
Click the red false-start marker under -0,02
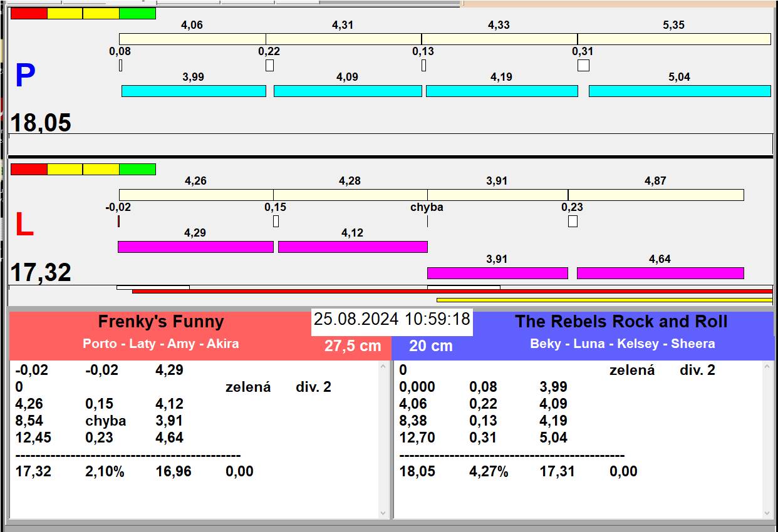pos(118,222)
